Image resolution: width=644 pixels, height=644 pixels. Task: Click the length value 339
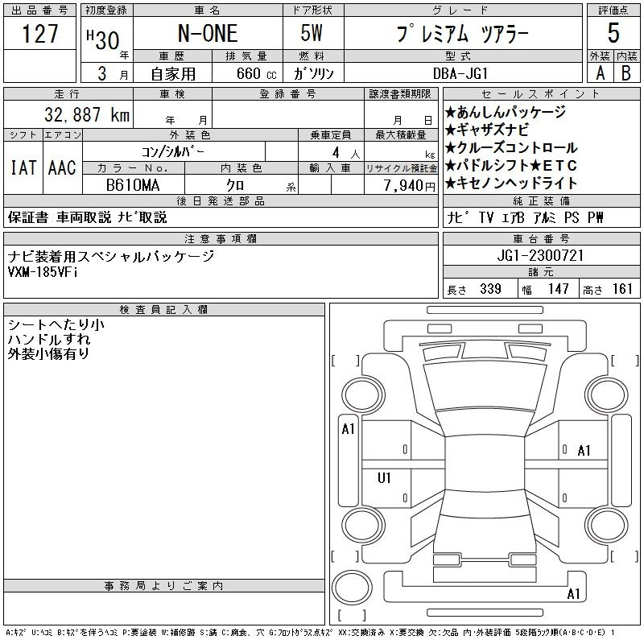490,289
